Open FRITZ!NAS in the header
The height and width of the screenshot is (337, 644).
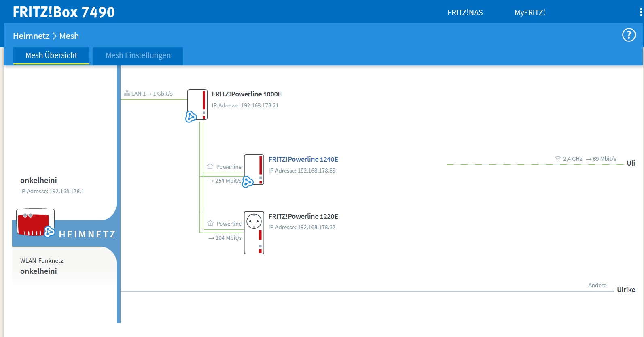[465, 13]
